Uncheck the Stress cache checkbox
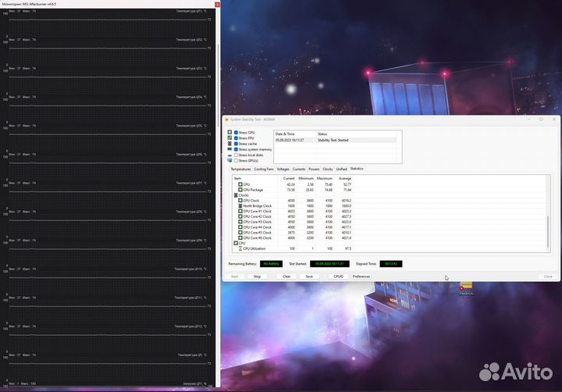 (x=236, y=144)
